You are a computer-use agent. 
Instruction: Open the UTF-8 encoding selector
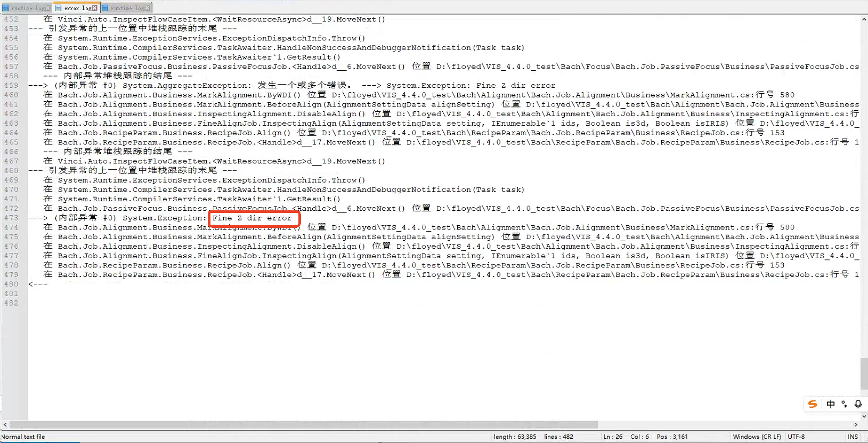(796, 437)
